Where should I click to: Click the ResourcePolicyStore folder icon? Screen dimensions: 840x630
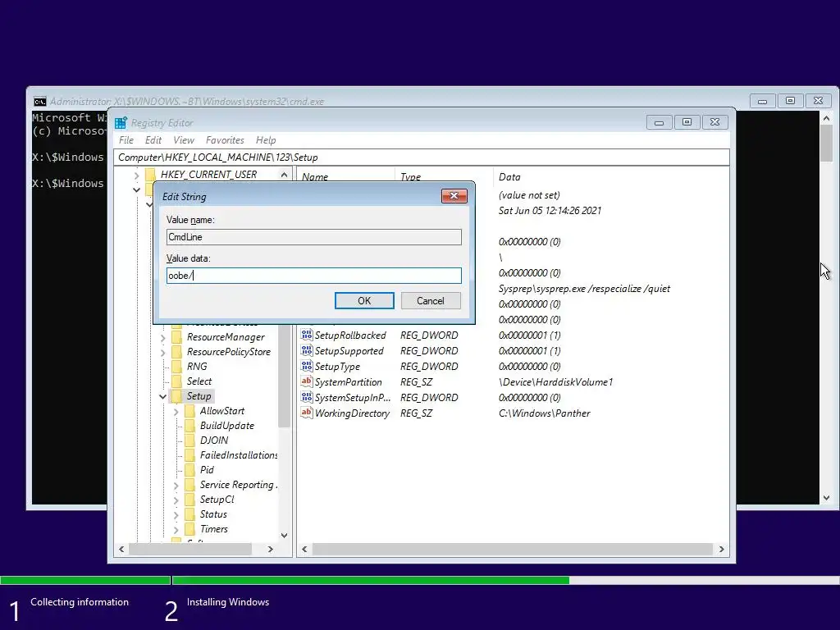(x=177, y=351)
